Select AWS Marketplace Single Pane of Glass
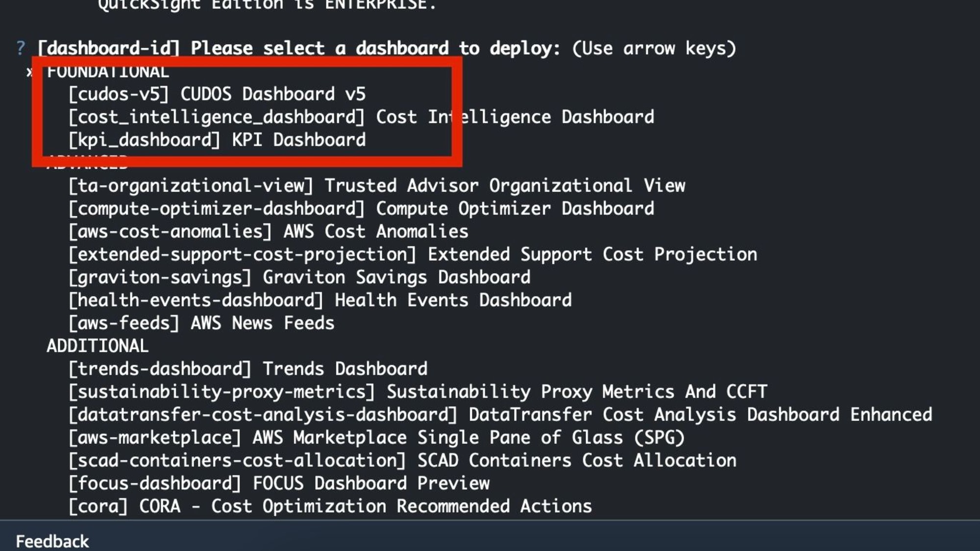 [x=376, y=438]
